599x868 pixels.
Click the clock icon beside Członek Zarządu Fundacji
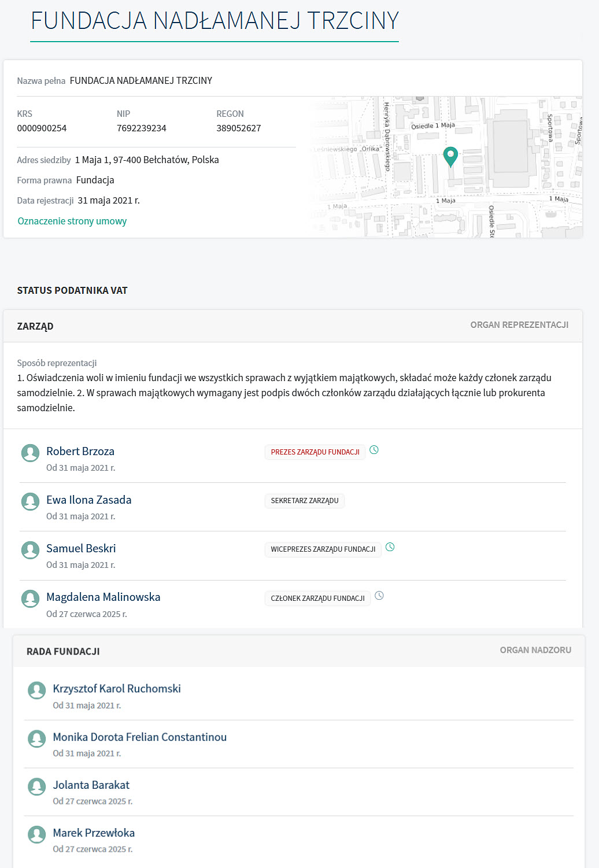point(379,596)
